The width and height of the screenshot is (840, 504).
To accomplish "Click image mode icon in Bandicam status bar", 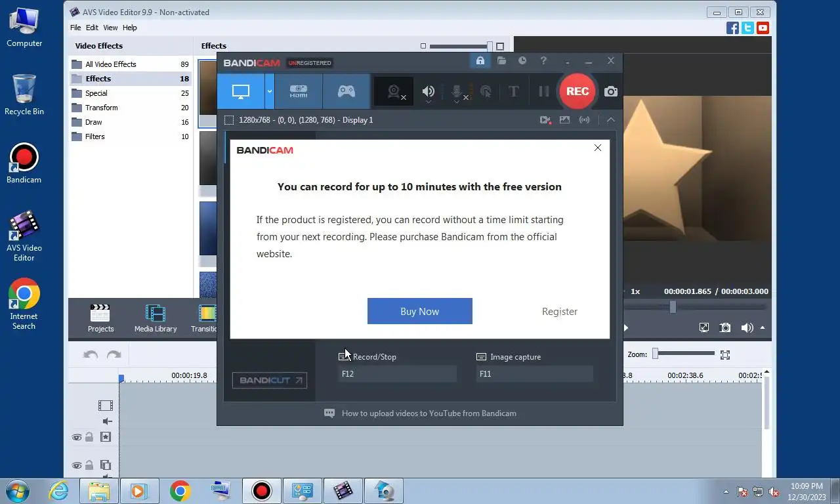I will (564, 120).
